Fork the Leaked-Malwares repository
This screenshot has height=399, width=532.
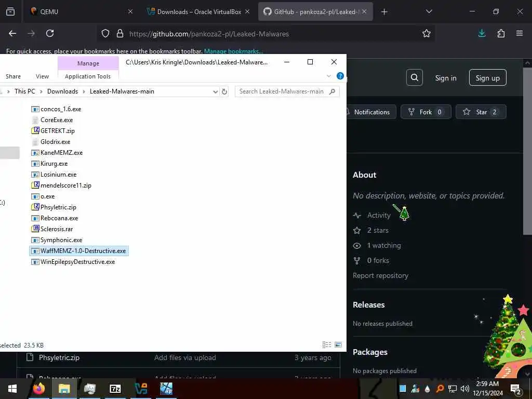pyautogui.click(x=425, y=112)
